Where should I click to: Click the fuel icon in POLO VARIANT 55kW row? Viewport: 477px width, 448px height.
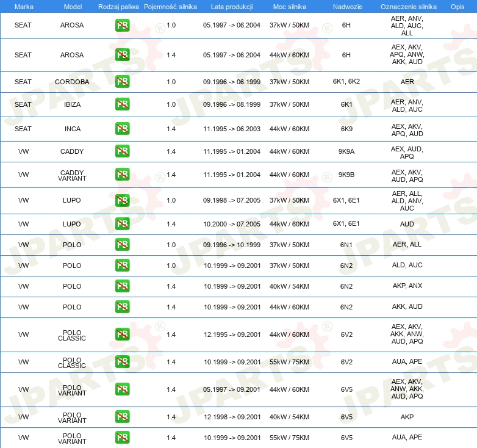122,438
